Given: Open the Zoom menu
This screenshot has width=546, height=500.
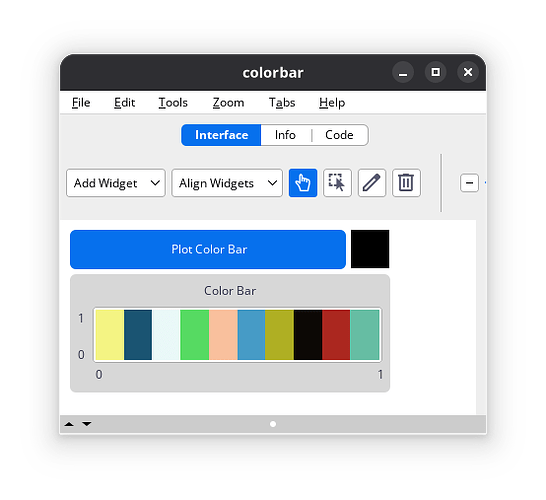Looking at the screenshot, I should pos(228,103).
